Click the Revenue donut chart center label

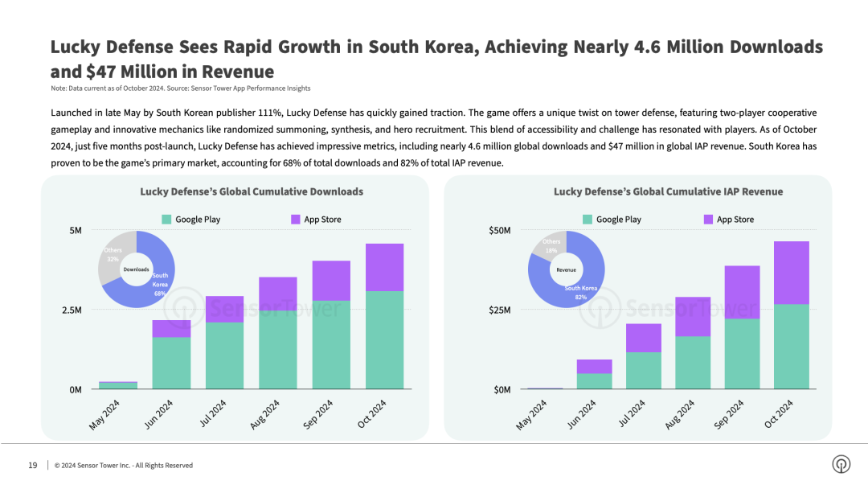[566, 269]
